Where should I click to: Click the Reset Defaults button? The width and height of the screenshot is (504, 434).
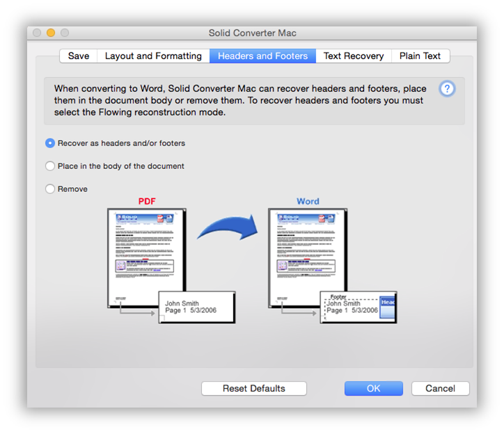[x=254, y=388]
